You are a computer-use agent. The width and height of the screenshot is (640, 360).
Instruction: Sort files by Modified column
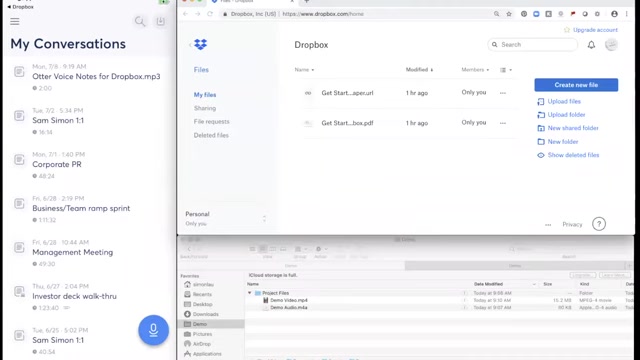419,70
